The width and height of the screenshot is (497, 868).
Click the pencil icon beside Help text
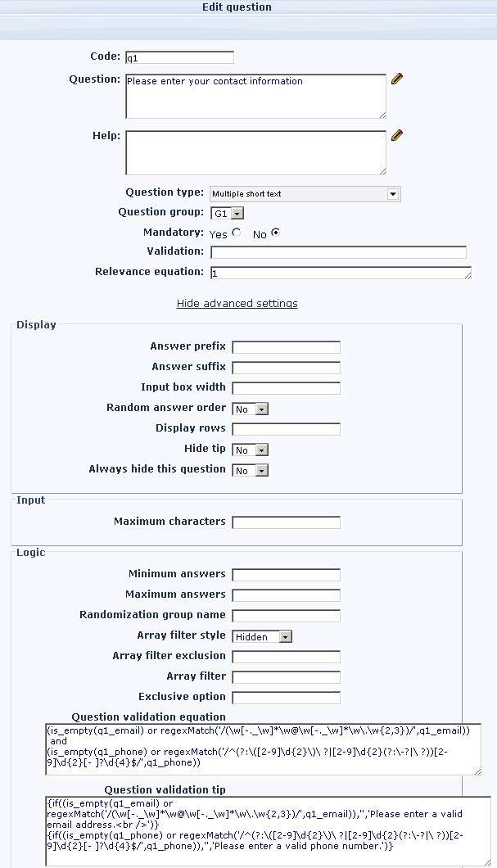point(397,135)
